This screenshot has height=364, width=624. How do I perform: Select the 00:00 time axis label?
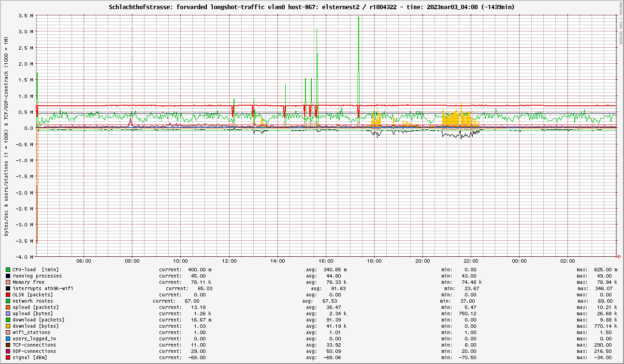(x=519, y=261)
